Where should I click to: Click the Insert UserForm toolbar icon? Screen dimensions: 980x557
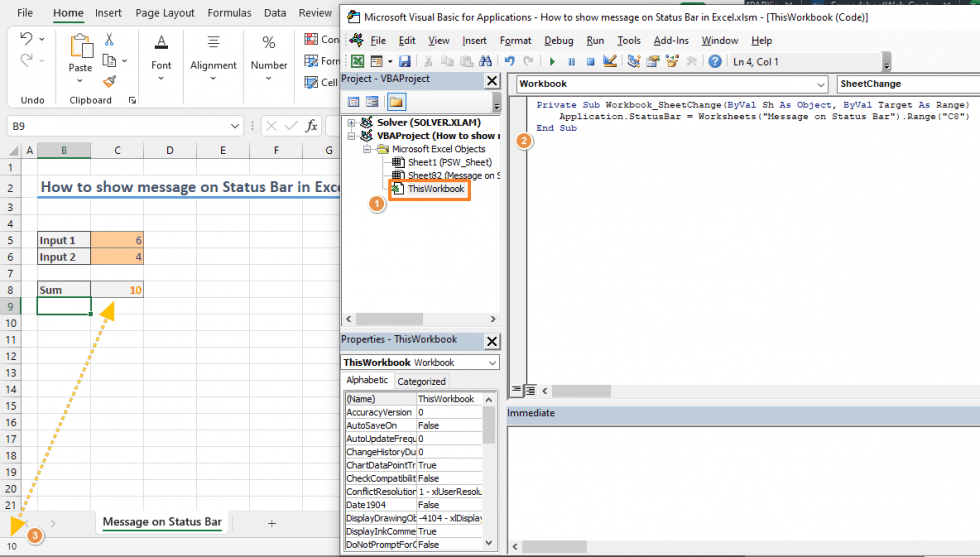[x=376, y=61]
